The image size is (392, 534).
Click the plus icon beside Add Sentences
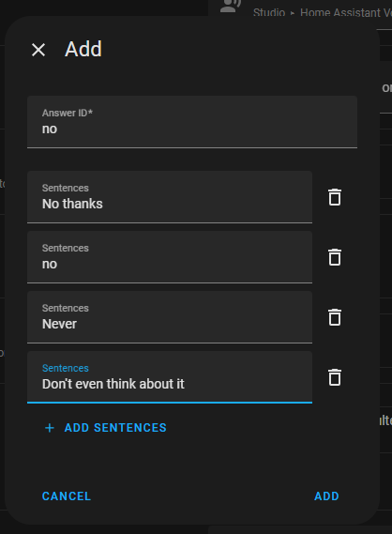pos(50,428)
